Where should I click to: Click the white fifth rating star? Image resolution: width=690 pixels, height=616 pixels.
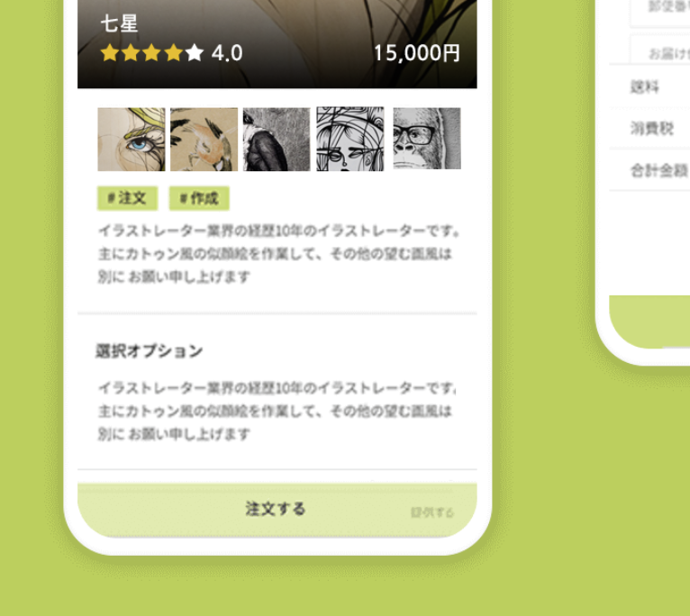click(195, 53)
